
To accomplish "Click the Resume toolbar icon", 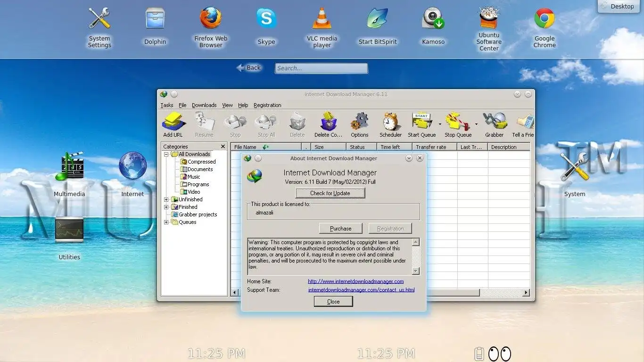I will pos(204,122).
